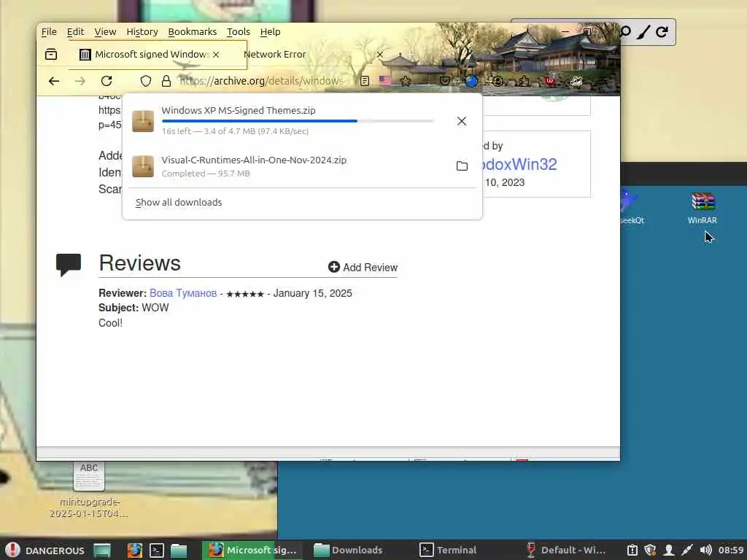This screenshot has height=560, width=747.
Task: Click the blue globe extension icon
Action: point(471,81)
